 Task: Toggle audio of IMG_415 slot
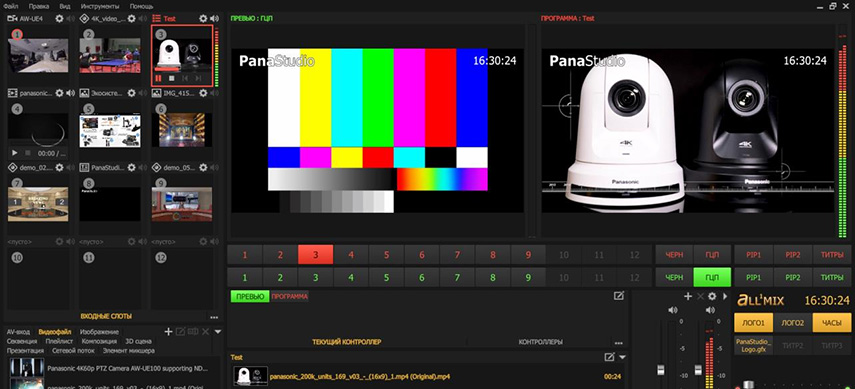click(214, 93)
